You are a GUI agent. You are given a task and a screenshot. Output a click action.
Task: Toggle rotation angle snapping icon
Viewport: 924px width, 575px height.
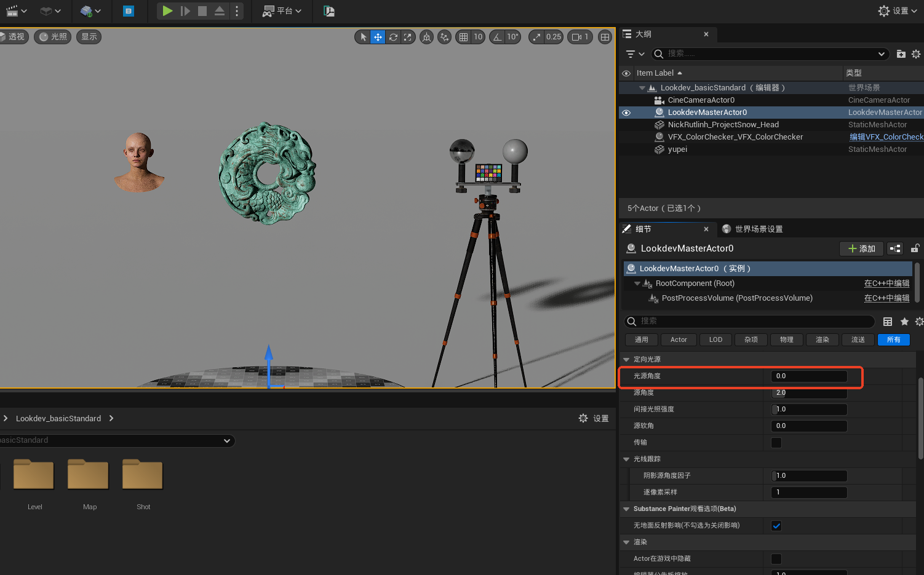click(x=497, y=37)
